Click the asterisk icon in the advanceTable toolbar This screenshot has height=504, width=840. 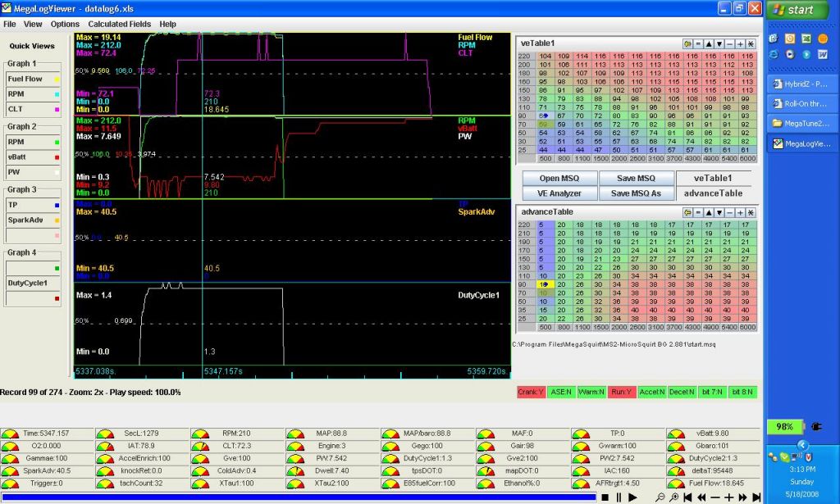pos(751,212)
